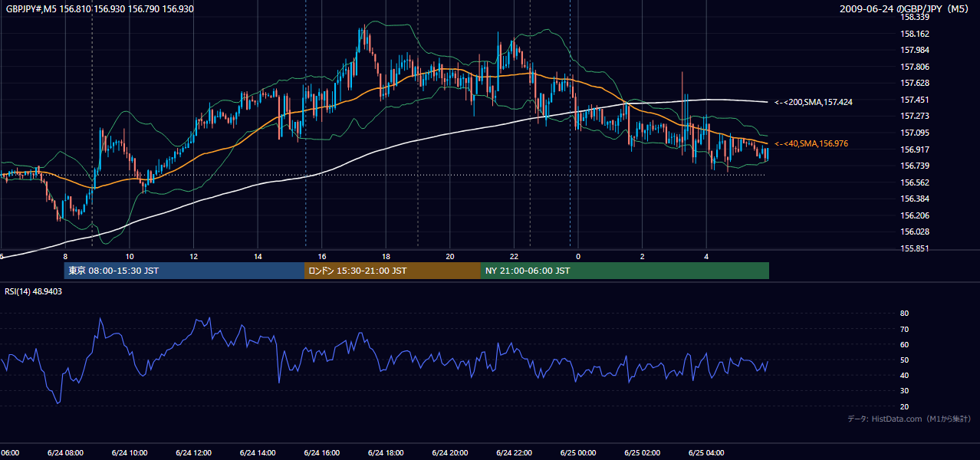Open the HistData.com data source credit
This screenshot has height=460, width=980.
click(909, 419)
